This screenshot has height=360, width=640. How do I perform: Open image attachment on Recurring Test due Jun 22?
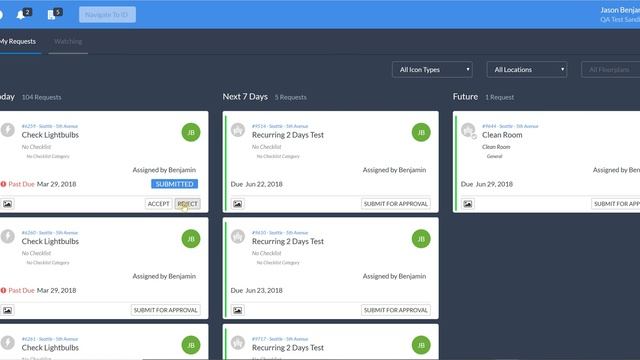238,204
